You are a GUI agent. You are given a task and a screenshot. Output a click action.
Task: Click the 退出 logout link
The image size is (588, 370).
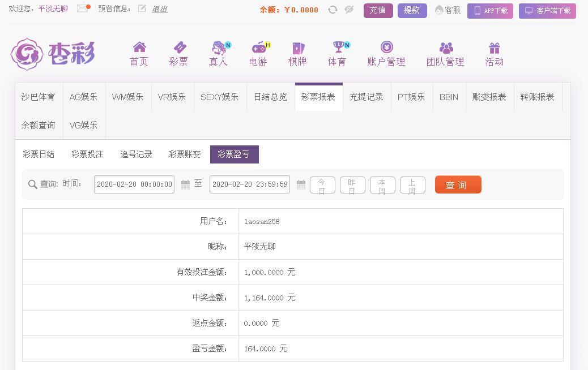coord(159,9)
